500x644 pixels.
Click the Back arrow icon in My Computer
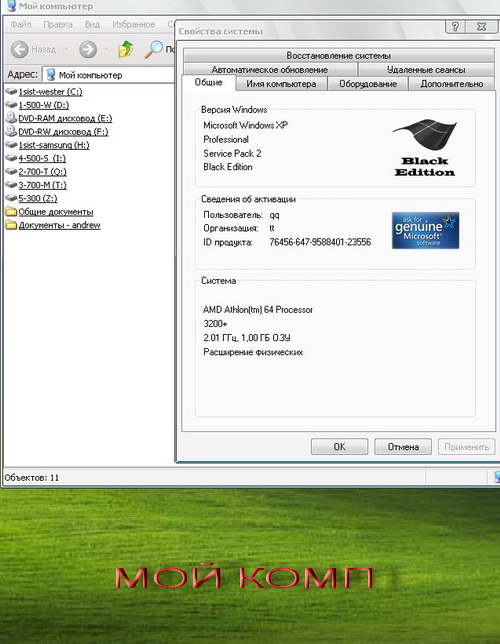pos(19,50)
